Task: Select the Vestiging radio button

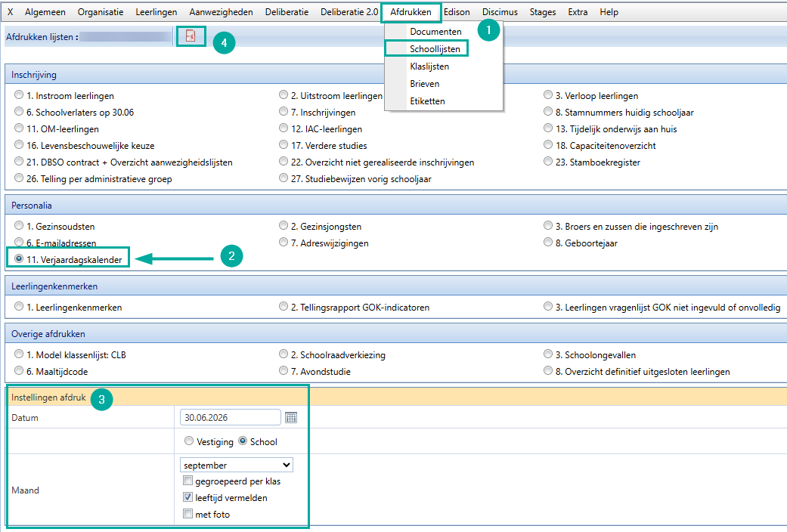Action: [x=189, y=441]
